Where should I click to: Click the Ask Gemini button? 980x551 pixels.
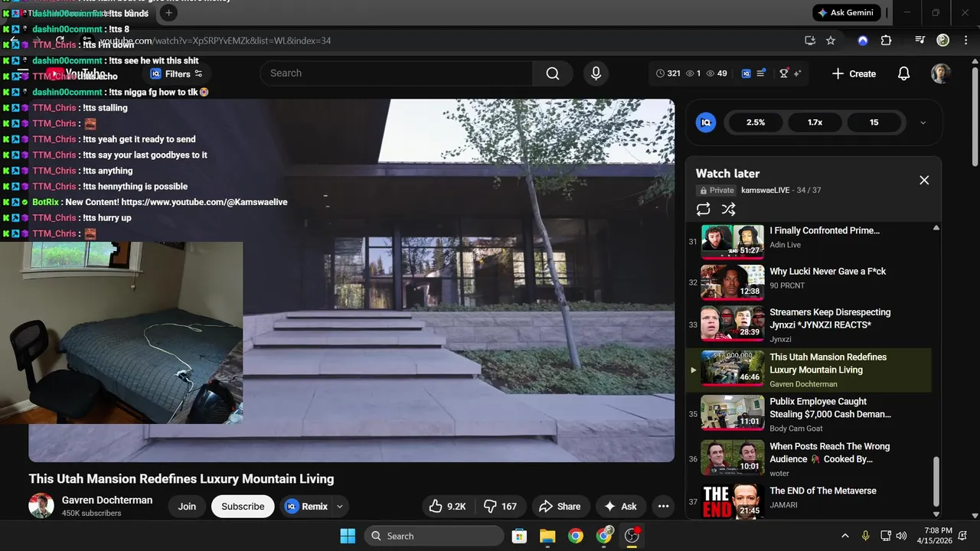[x=847, y=12]
